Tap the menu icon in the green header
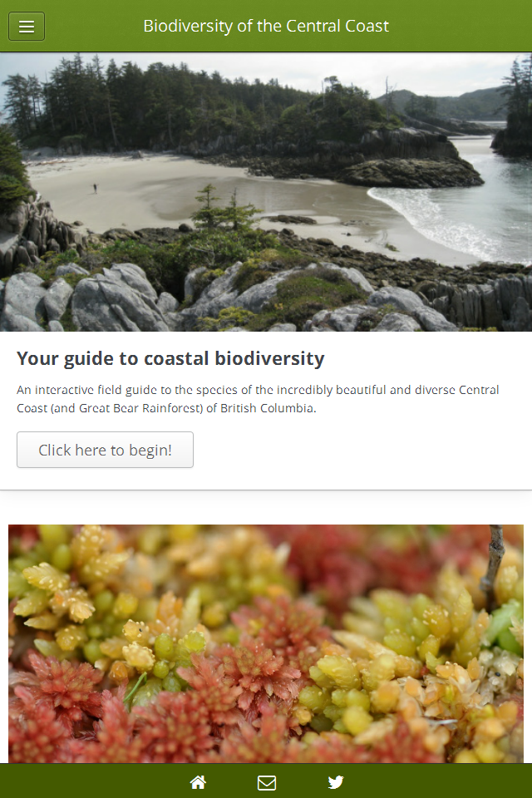This screenshot has height=798, width=532. pos(27,26)
